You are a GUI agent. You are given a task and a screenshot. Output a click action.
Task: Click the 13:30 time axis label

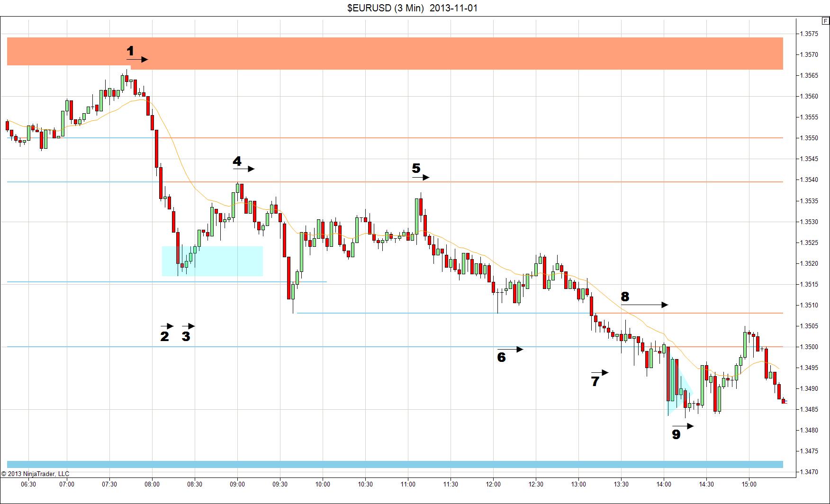point(621,484)
